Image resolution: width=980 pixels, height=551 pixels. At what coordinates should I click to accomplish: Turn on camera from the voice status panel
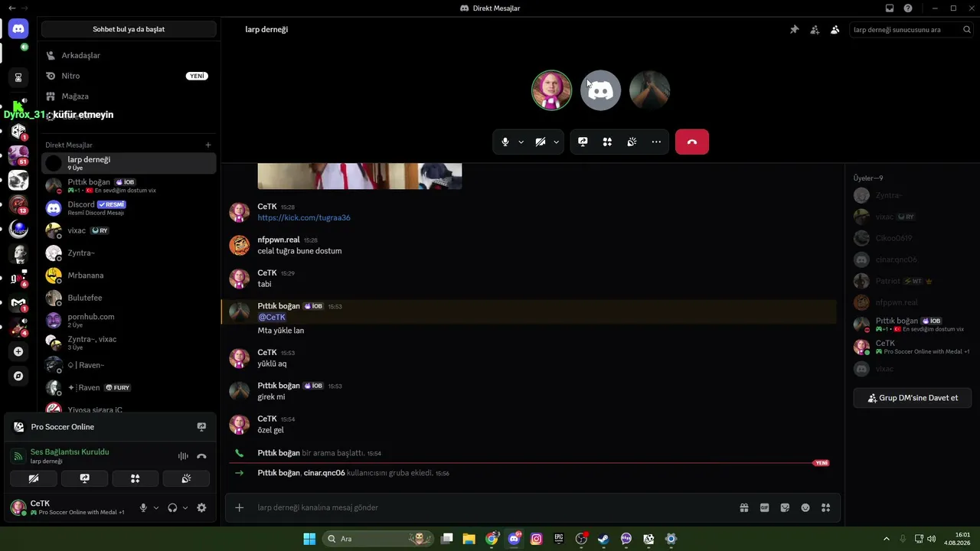coord(34,478)
